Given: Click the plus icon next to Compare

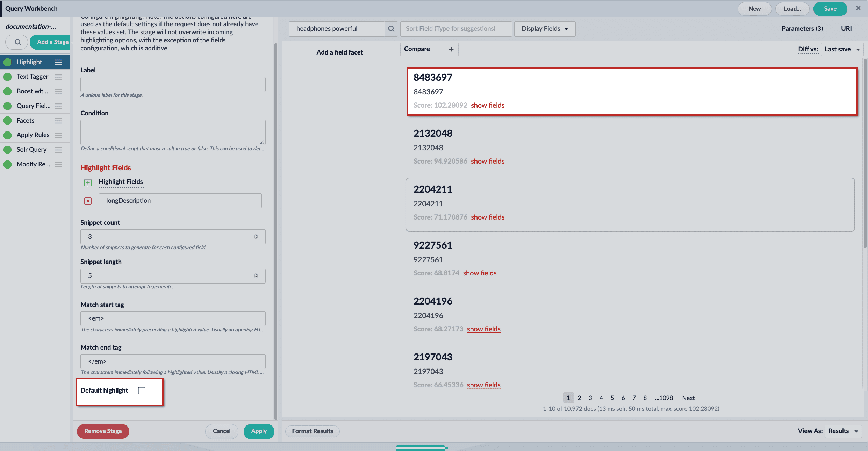Looking at the screenshot, I should pos(451,49).
